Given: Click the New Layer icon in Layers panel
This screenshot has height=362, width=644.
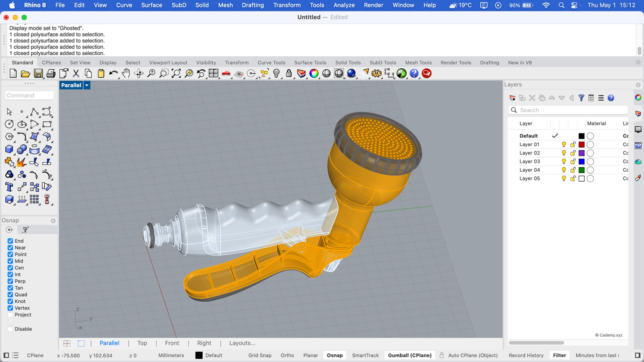Looking at the screenshot, I should [x=513, y=98].
